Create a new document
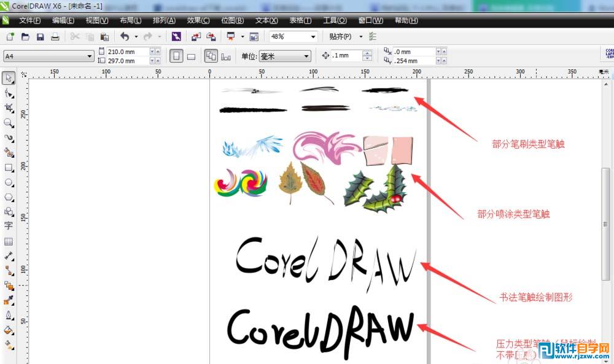 coord(10,37)
